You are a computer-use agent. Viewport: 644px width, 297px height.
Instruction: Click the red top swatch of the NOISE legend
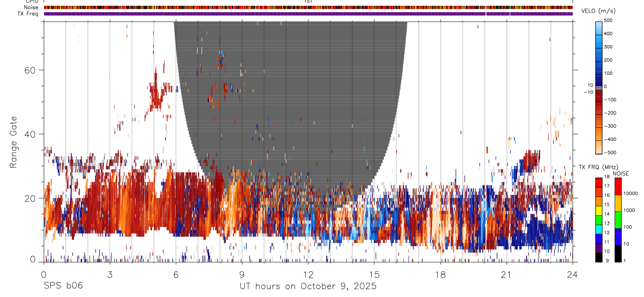(x=617, y=186)
